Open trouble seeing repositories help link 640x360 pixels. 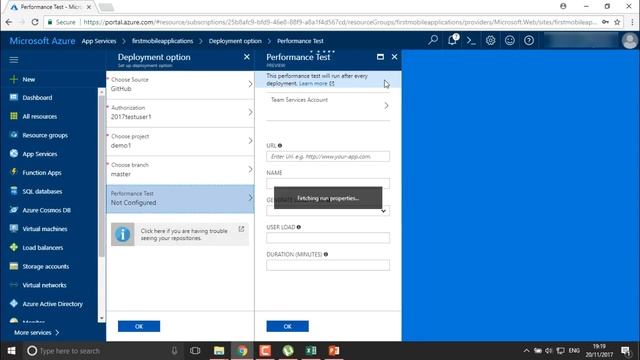point(180,234)
